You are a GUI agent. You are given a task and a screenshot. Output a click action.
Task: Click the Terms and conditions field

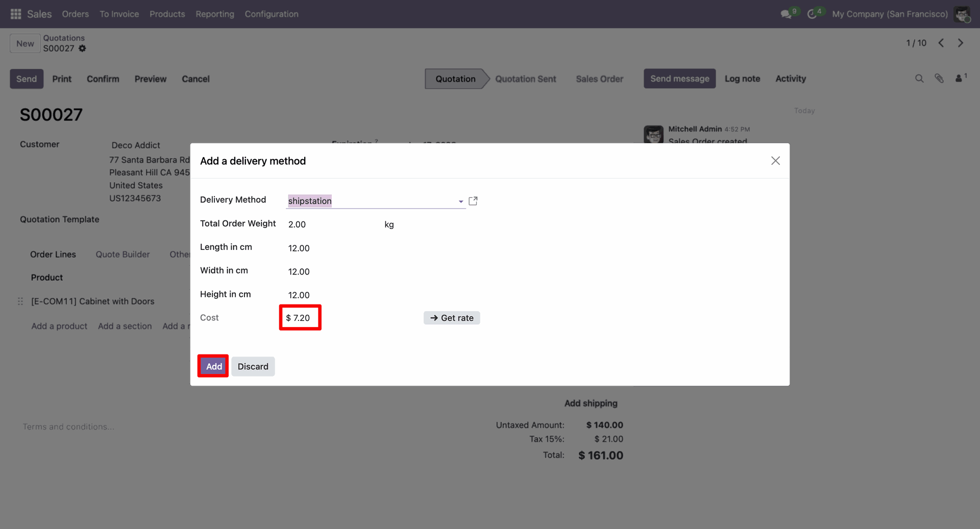coord(69,426)
